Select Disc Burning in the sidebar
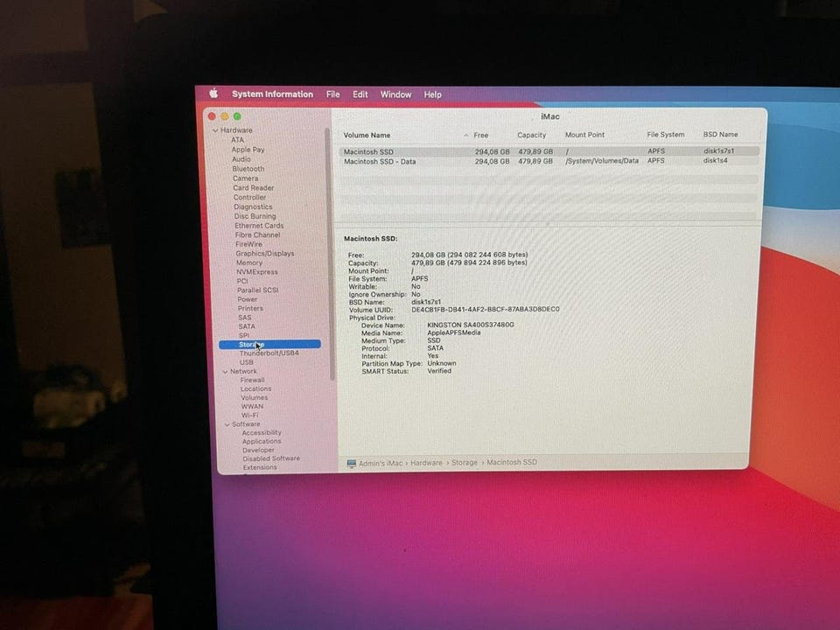 (255, 216)
